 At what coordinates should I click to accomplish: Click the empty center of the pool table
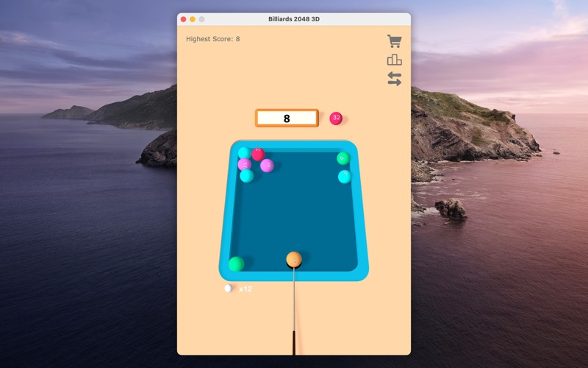294,210
